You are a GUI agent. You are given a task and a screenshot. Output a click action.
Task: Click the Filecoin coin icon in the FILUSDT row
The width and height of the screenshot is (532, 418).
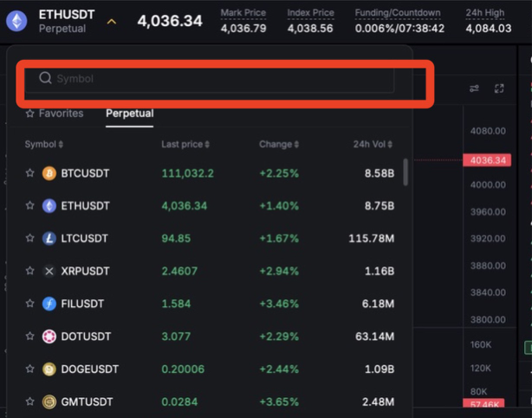coord(49,304)
